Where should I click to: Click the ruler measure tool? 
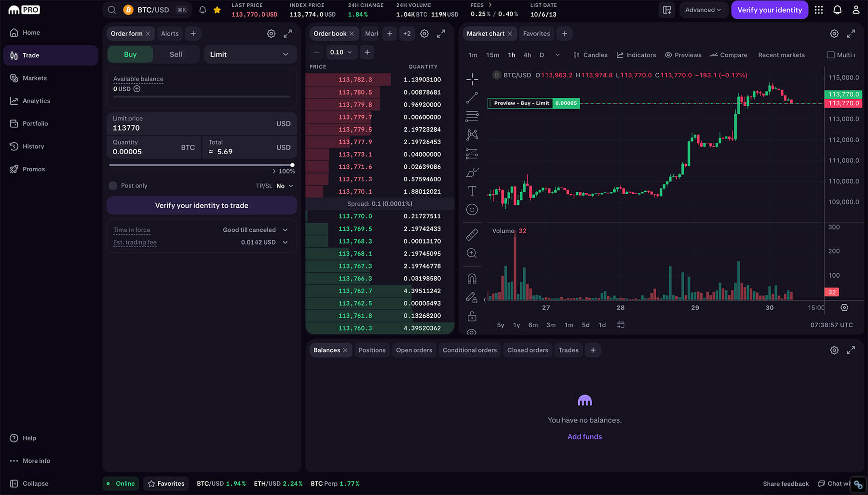coord(472,235)
